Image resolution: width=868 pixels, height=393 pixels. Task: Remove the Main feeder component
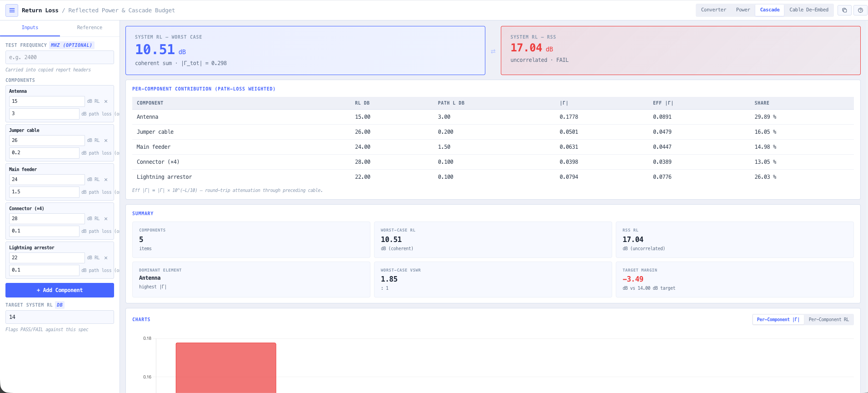click(106, 180)
